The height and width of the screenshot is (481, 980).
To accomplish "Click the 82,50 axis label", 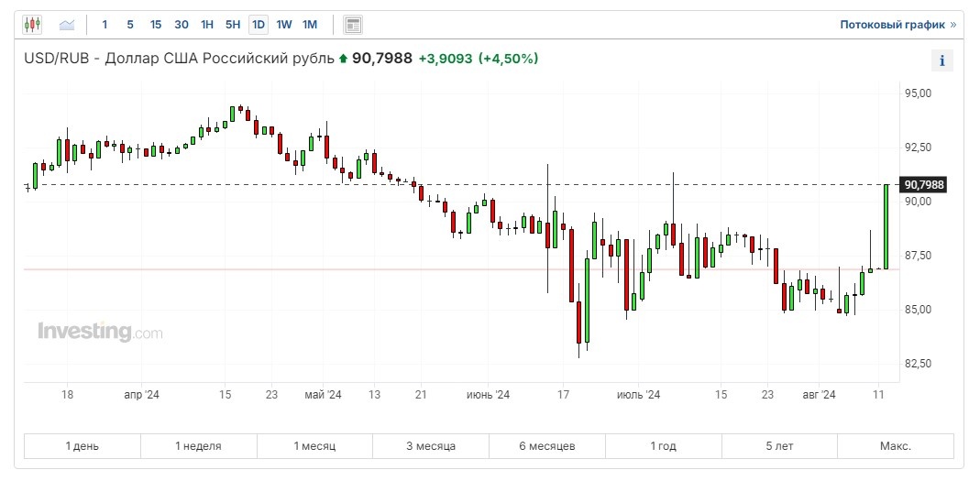I will 919,364.
